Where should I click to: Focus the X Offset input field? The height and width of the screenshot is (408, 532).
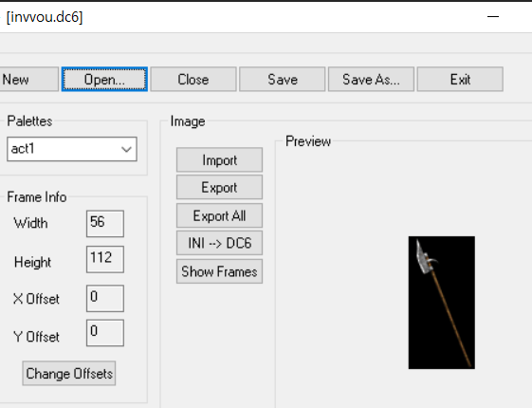105,298
